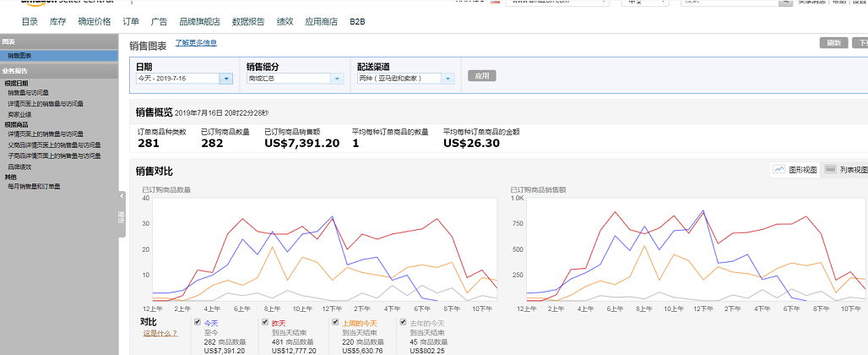
Task: Click the US$12,777.20 value under 昨天
Action: 294,351
